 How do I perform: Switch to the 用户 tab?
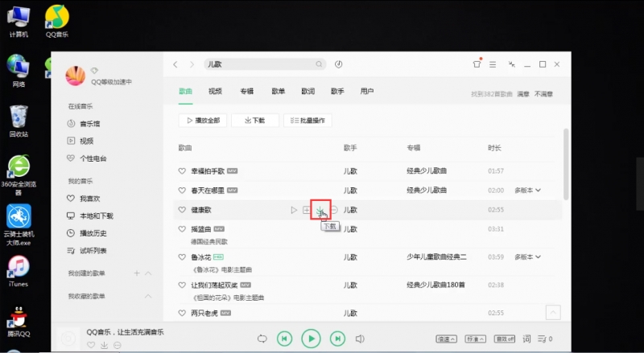pyautogui.click(x=367, y=92)
